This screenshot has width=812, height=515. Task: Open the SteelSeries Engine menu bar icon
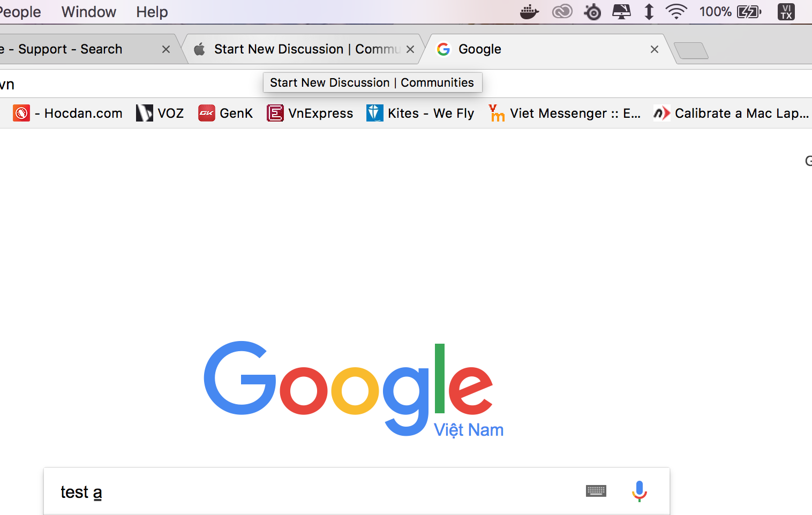[x=592, y=12]
